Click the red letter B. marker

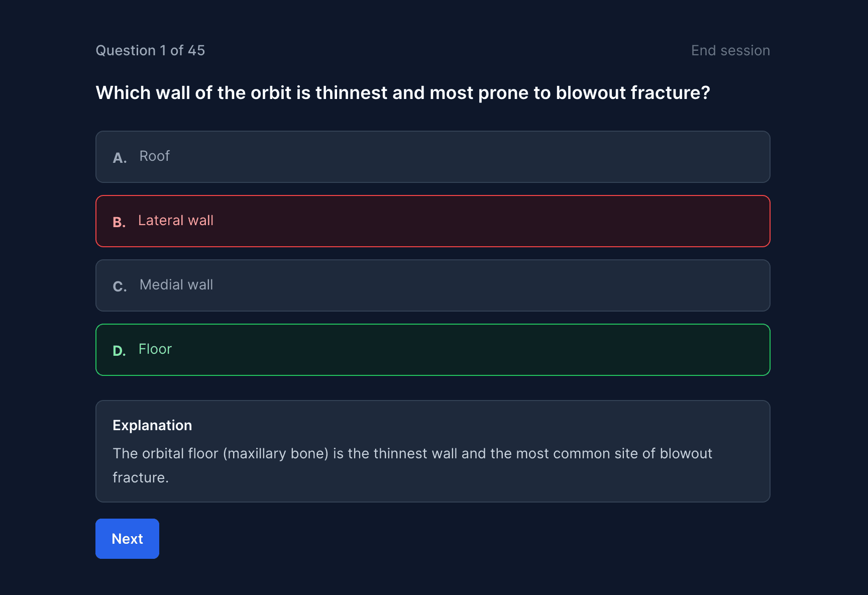click(119, 222)
